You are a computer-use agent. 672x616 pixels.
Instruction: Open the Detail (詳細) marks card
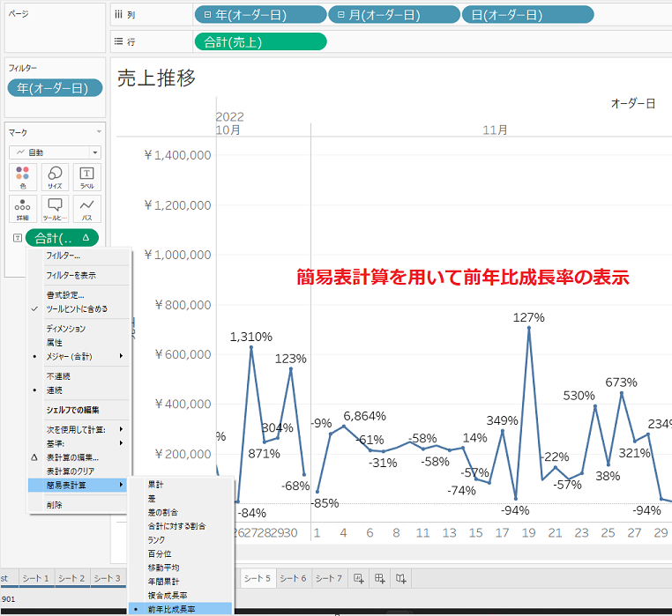(x=23, y=209)
